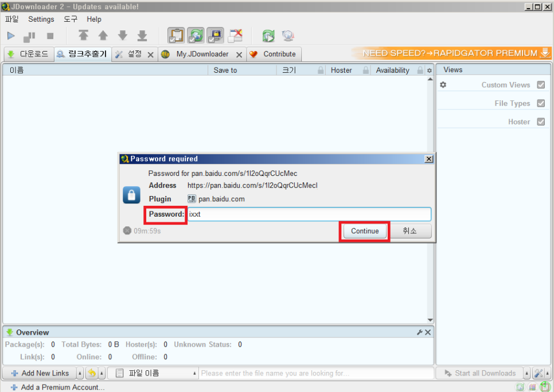
Task: Click the Password input field
Action: [309, 214]
